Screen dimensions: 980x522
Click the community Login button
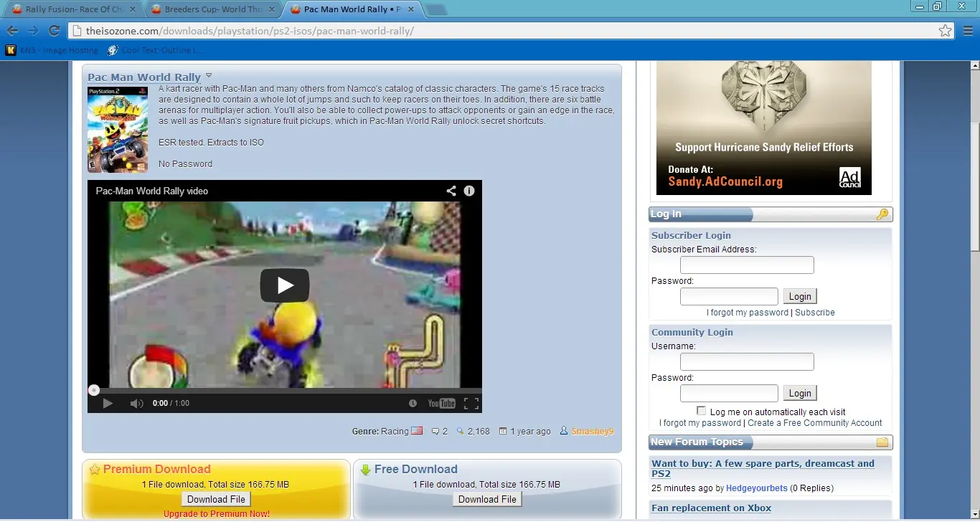point(800,393)
